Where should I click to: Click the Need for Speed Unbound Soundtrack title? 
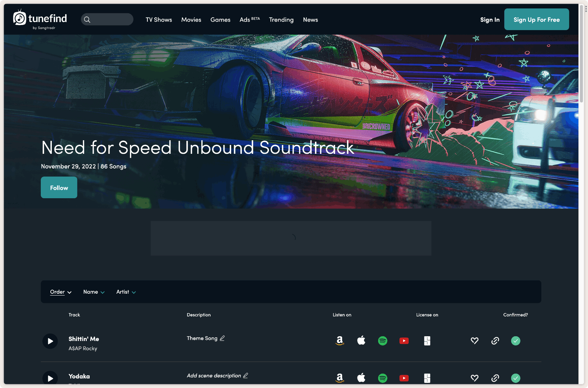point(197,148)
